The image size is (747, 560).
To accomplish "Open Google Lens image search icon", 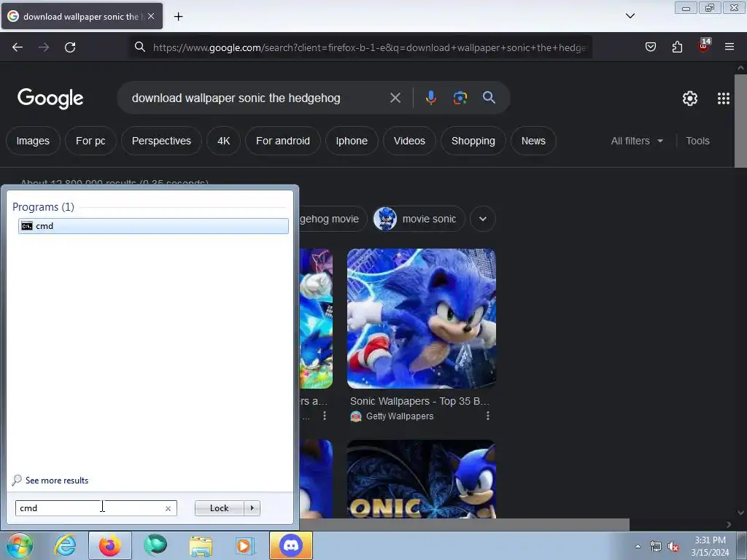I will coord(460,98).
